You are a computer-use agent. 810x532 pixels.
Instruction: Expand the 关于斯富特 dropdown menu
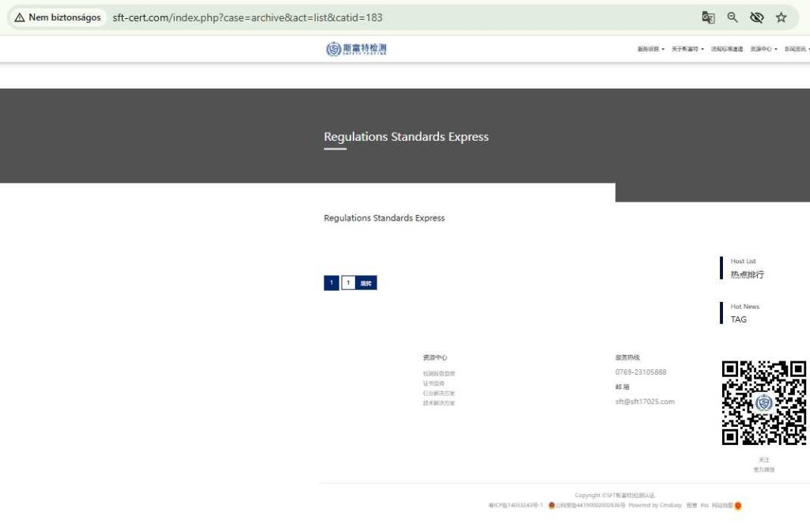pos(687,49)
